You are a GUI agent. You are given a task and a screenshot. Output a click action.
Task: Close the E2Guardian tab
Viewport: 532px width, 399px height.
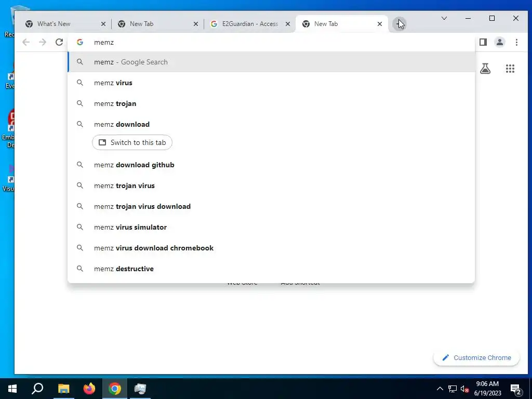coord(288,24)
